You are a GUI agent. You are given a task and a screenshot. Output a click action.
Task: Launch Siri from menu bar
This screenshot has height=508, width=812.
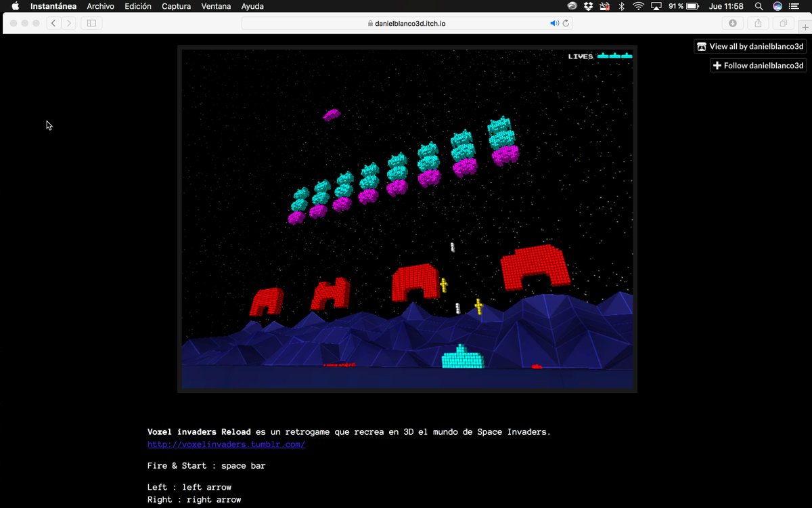click(777, 6)
